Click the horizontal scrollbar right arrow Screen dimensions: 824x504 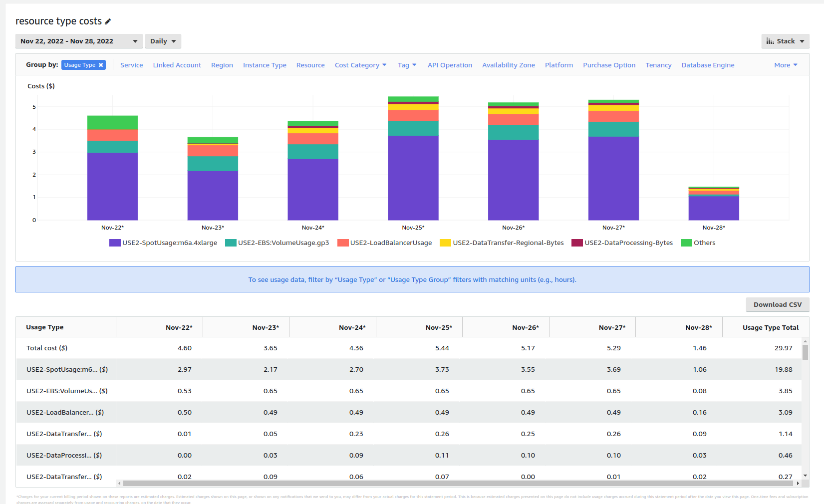[798, 483]
